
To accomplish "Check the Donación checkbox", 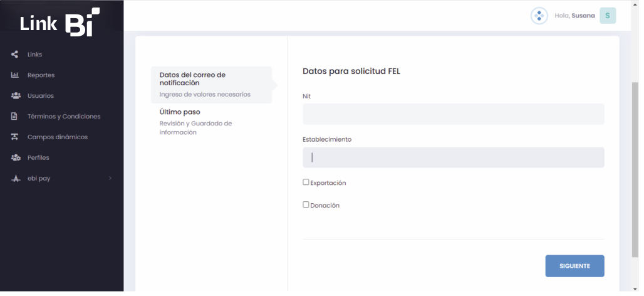I will [x=306, y=204].
